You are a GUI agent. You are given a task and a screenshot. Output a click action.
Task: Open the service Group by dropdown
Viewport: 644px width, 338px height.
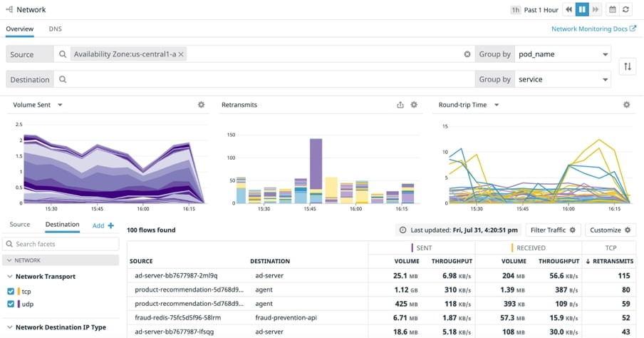click(x=563, y=79)
